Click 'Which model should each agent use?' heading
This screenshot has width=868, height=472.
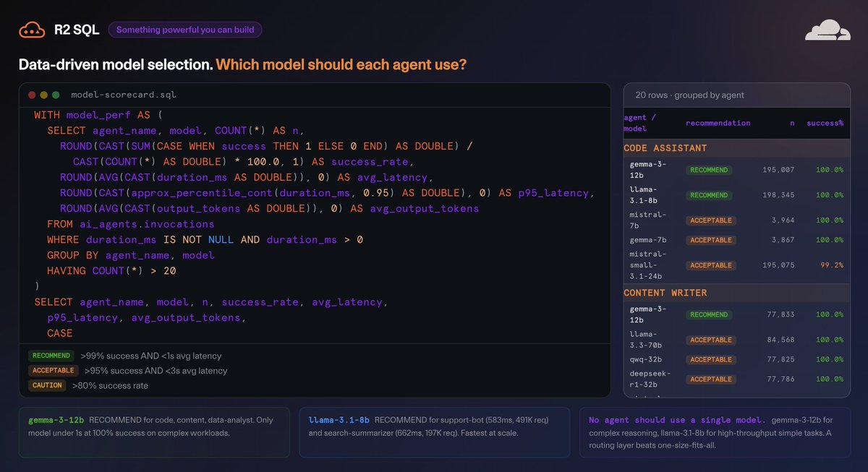pos(341,64)
